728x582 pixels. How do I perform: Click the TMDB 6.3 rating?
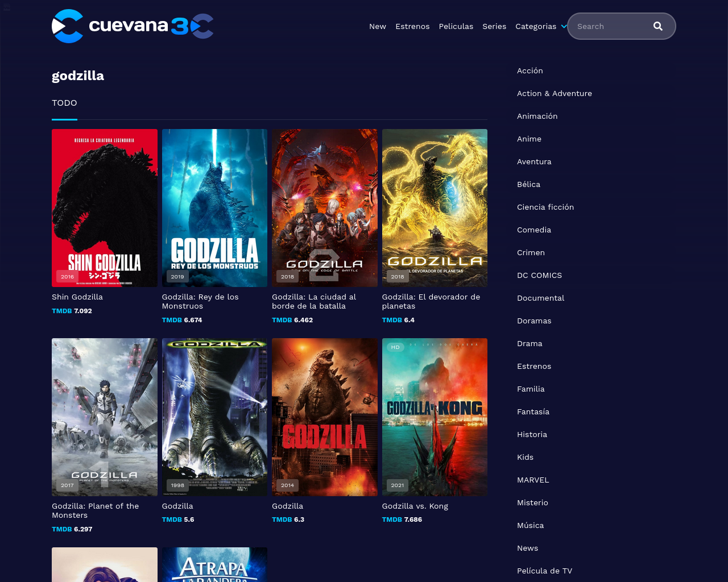[288, 519]
